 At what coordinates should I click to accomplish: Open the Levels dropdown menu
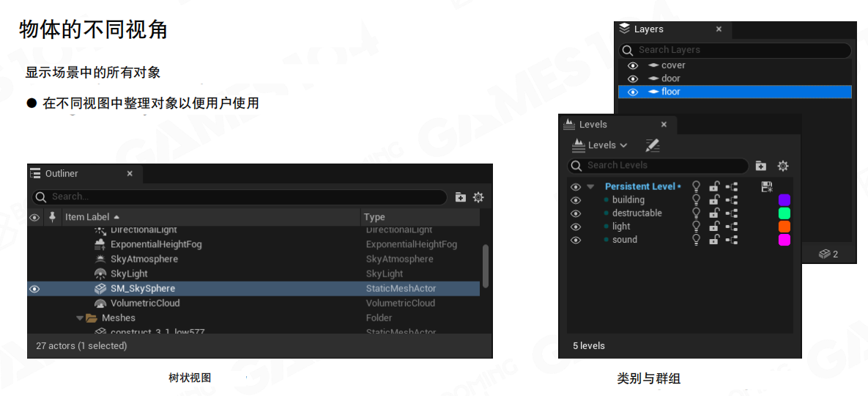(598, 145)
